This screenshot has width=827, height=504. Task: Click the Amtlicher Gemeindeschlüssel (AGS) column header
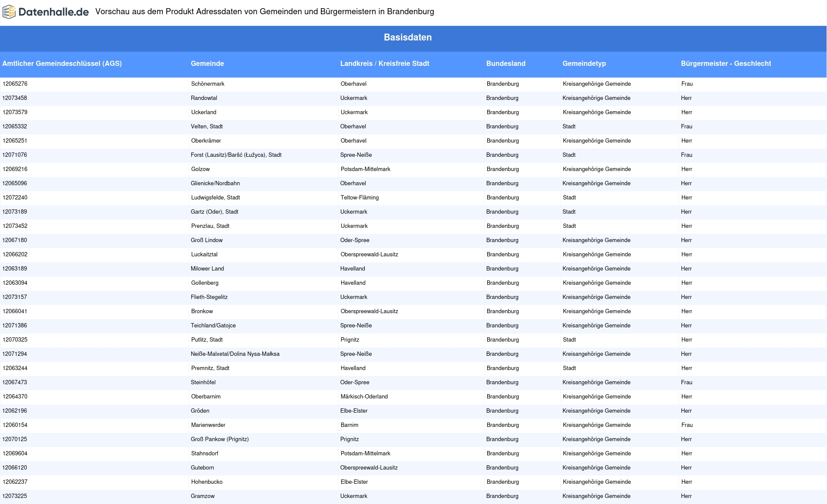pyautogui.click(x=62, y=63)
